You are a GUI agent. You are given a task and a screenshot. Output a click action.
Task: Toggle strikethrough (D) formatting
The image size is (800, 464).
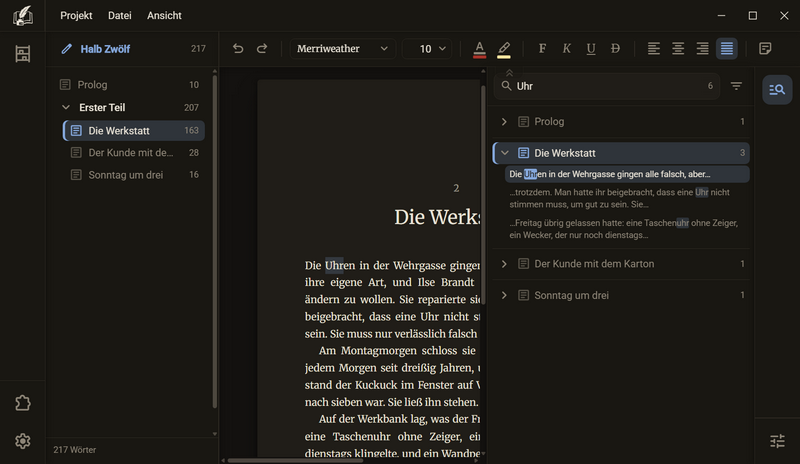click(615, 48)
